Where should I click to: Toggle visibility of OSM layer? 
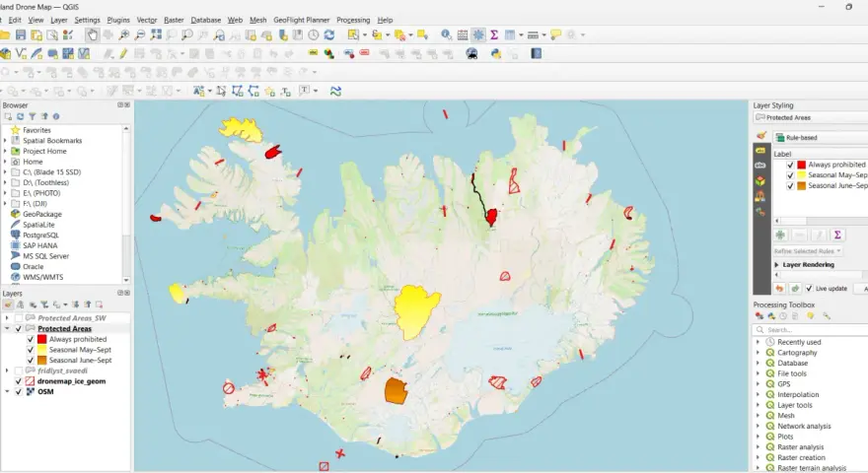[19, 391]
